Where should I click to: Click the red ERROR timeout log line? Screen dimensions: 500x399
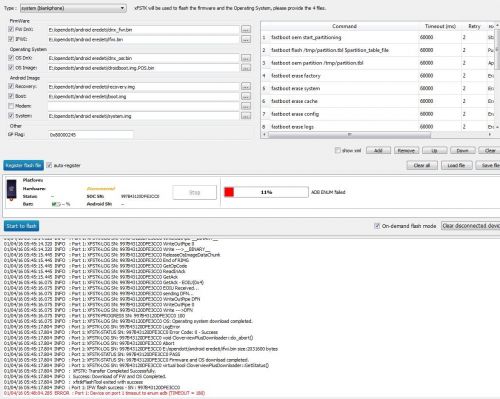point(104,393)
